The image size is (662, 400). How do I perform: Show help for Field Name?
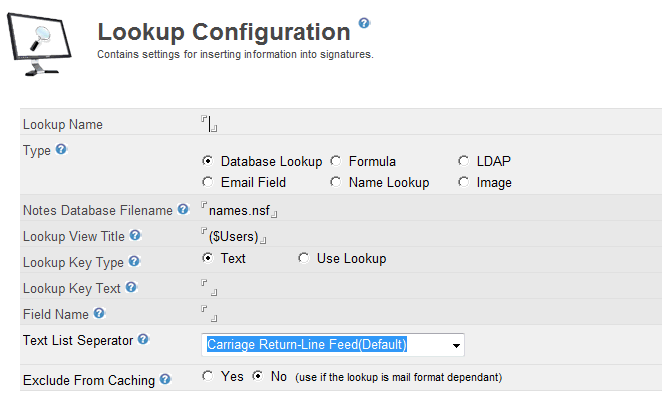coord(98,314)
